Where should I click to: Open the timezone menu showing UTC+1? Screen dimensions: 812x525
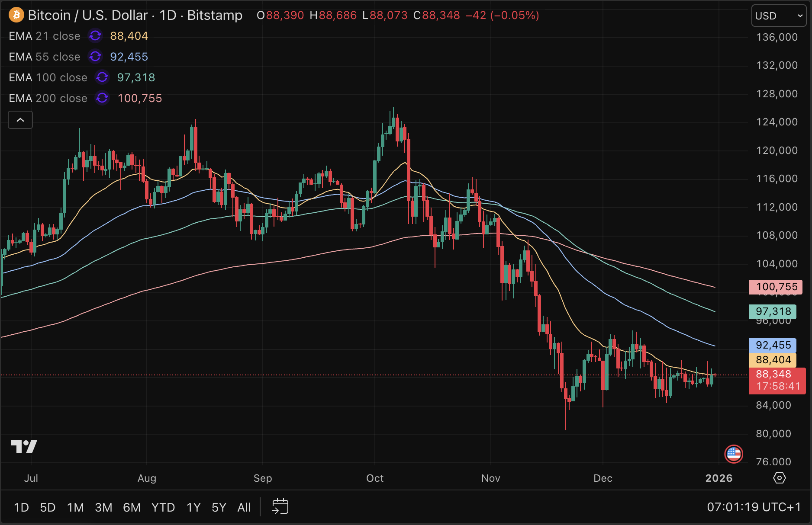click(754, 507)
